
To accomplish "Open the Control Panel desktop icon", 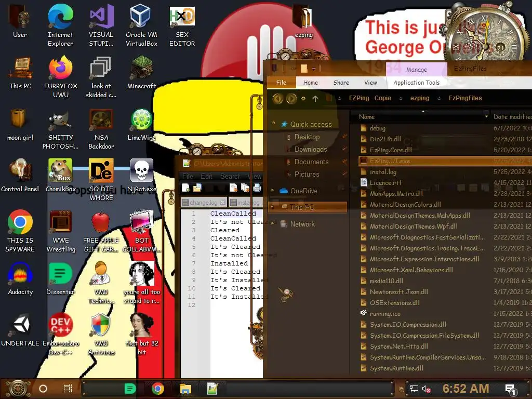I will click(20, 176).
